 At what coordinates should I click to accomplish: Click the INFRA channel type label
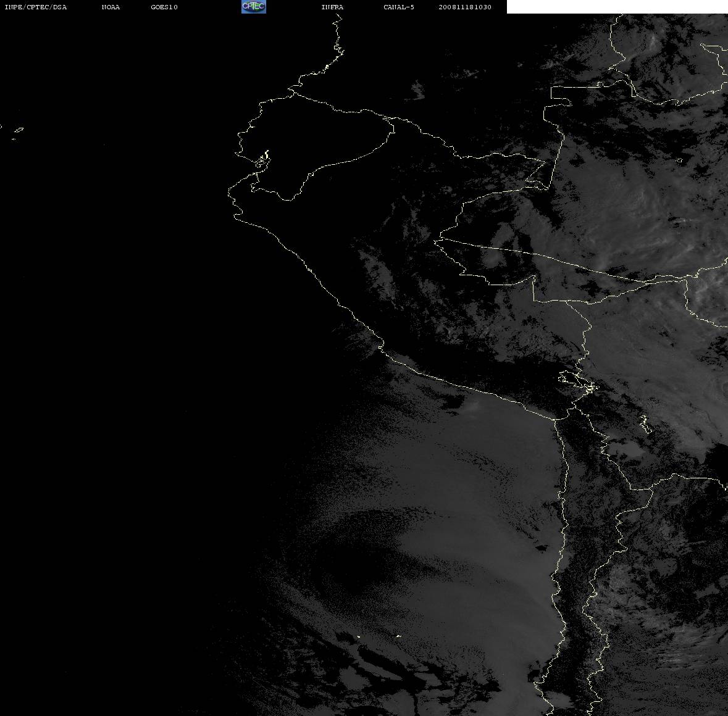[x=332, y=7]
